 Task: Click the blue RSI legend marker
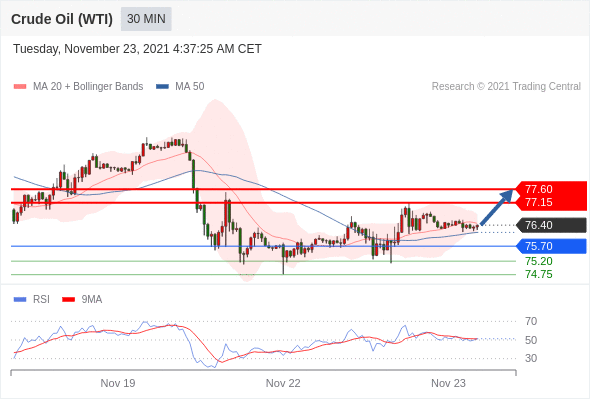click(20, 300)
